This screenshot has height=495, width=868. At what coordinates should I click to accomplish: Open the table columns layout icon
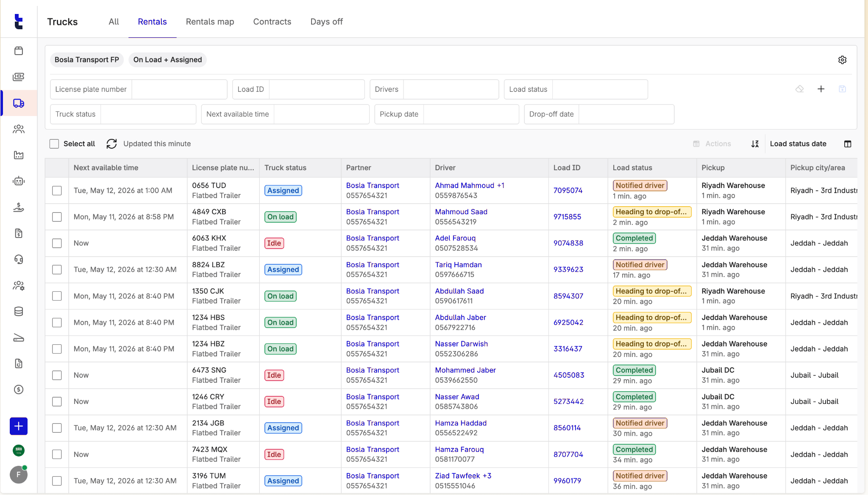[x=848, y=144]
